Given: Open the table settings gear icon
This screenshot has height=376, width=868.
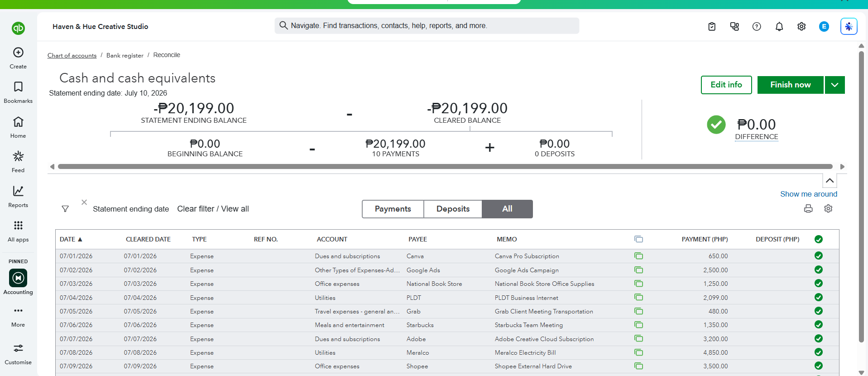Looking at the screenshot, I should click(x=828, y=208).
